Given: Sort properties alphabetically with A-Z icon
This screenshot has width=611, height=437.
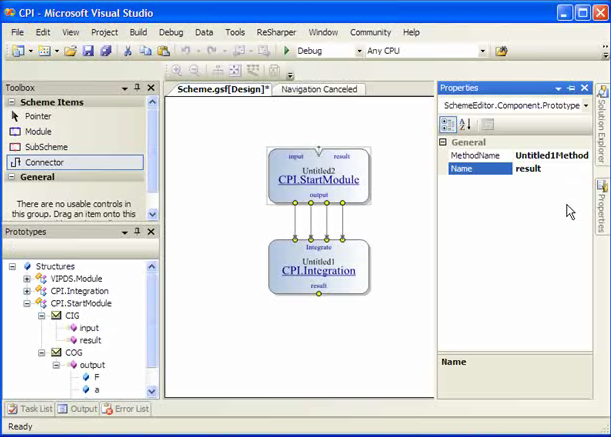Looking at the screenshot, I should [x=466, y=124].
